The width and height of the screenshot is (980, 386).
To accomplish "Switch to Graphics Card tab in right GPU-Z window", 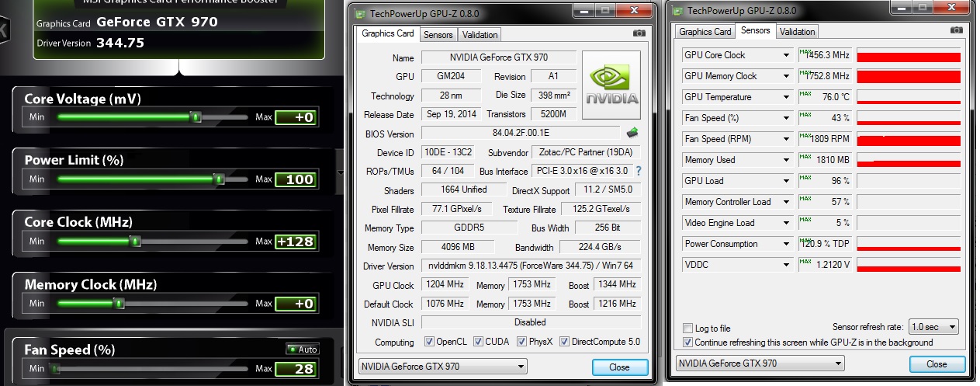I will point(705,32).
